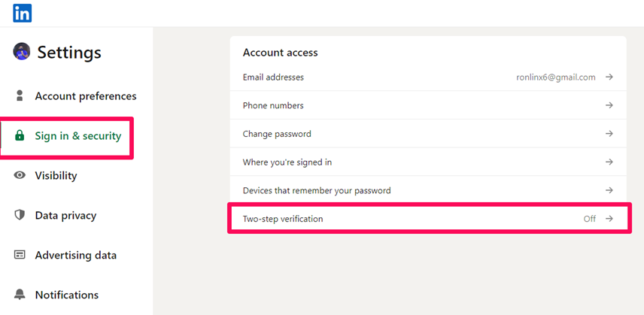This screenshot has height=315, width=644.
Task: Click the Data privacy shield icon
Action: (20, 215)
